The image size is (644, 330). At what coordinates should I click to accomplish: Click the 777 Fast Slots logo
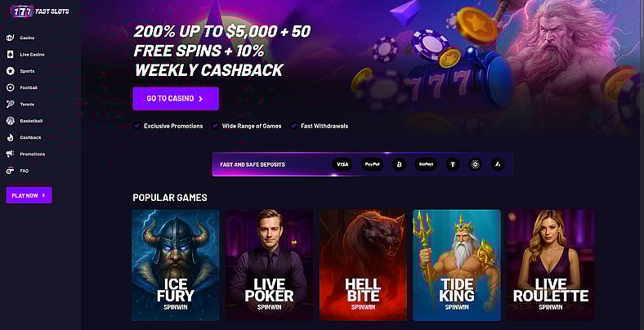40,11
